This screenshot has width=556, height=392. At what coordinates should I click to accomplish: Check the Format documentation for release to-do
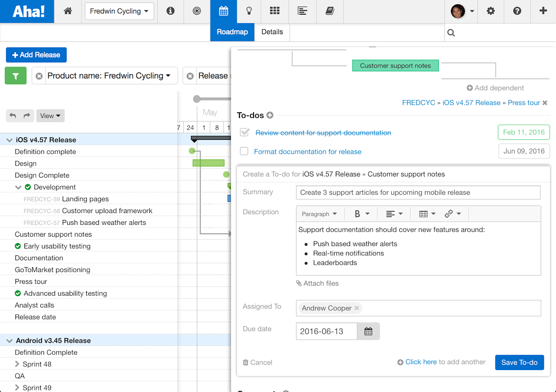(244, 151)
